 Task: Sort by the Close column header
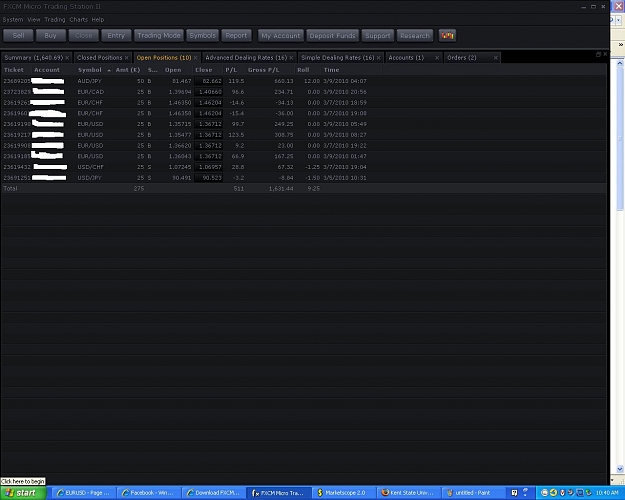[x=208, y=70]
